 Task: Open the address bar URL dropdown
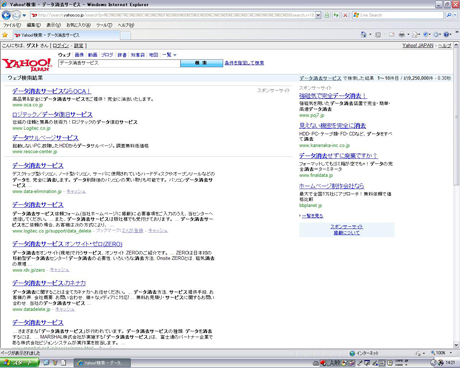[x=318, y=15]
